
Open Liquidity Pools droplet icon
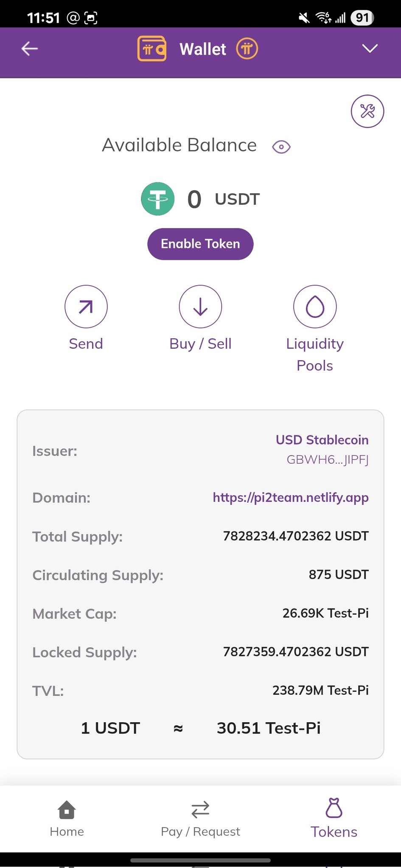[x=315, y=306]
